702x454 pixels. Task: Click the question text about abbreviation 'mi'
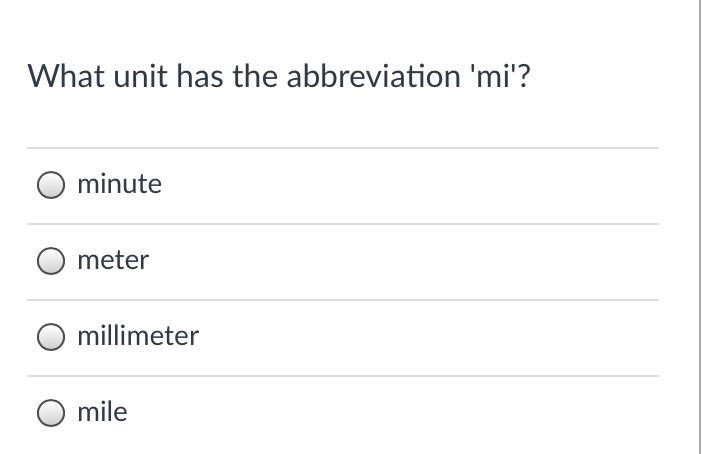point(279,76)
